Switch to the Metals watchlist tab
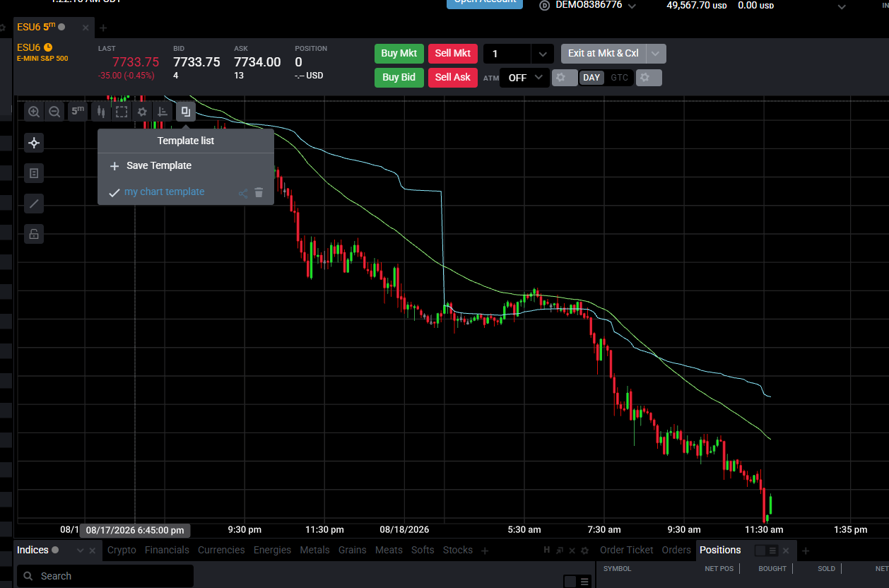Image resolution: width=889 pixels, height=588 pixels. 314,550
